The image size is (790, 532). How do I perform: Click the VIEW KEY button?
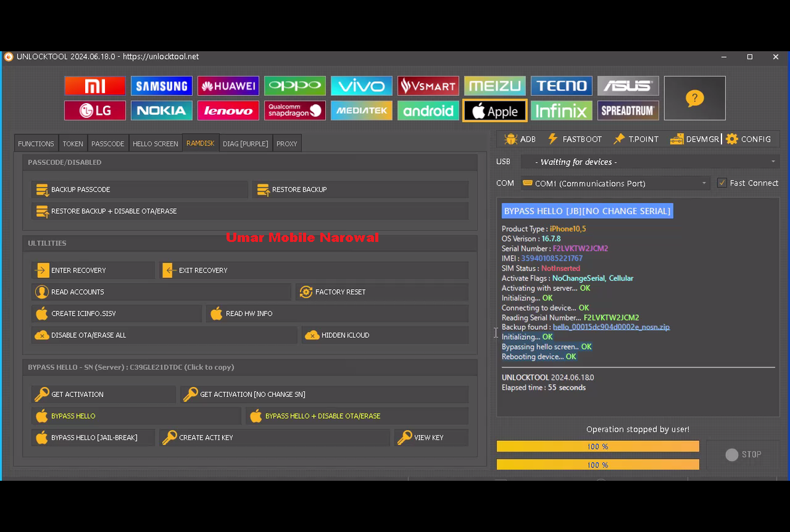tap(432, 438)
